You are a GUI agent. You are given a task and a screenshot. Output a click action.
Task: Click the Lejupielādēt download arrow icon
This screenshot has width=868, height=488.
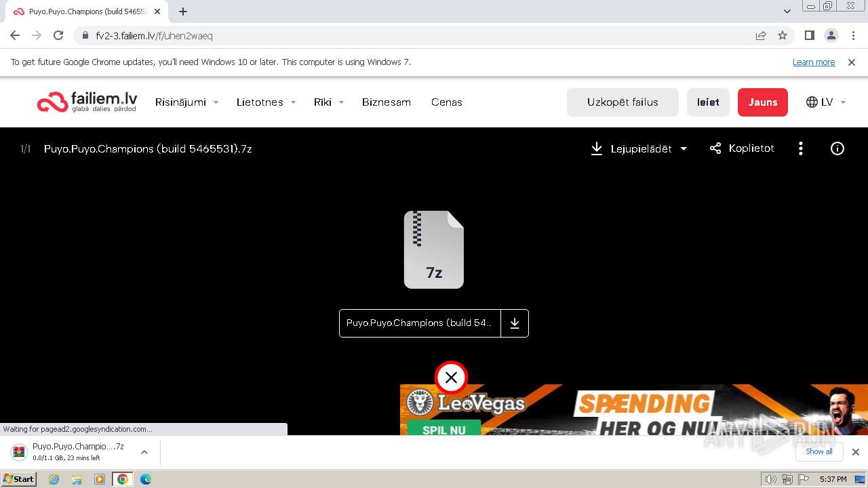coord(597,148)
